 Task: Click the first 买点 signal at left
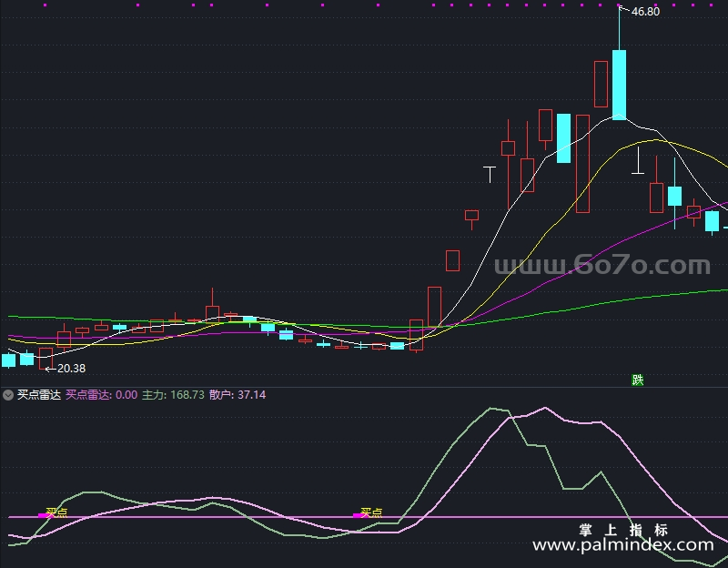56,512
